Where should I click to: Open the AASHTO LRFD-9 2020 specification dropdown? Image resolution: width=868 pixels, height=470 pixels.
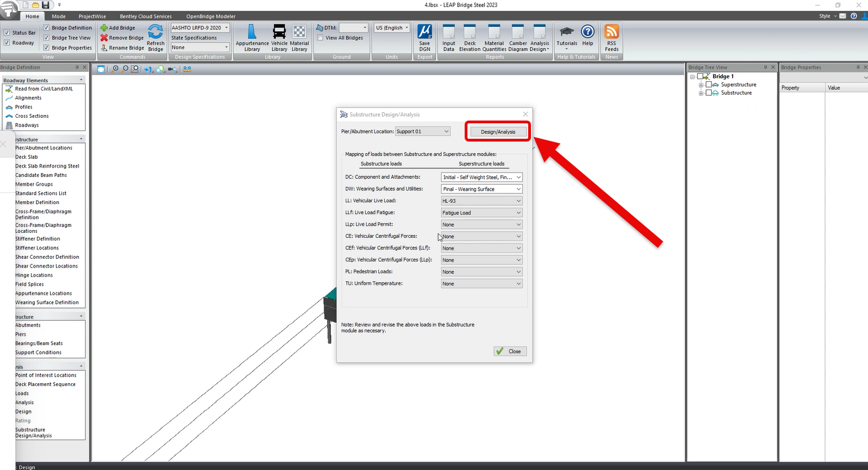pos(200,28)
